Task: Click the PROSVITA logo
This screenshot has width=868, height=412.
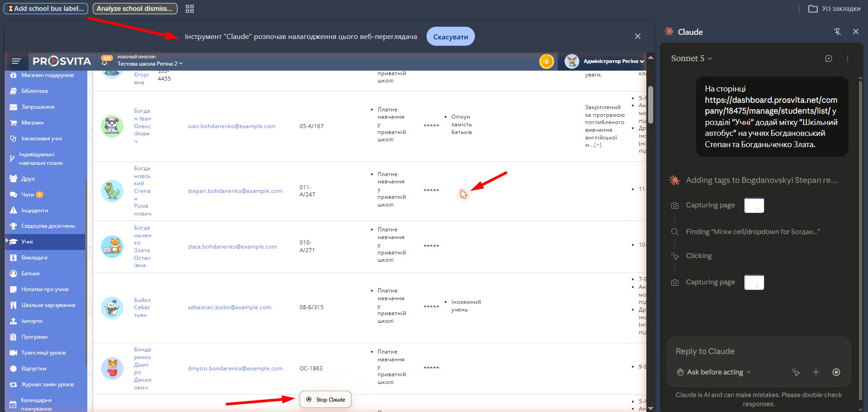Action: (62, 61)
